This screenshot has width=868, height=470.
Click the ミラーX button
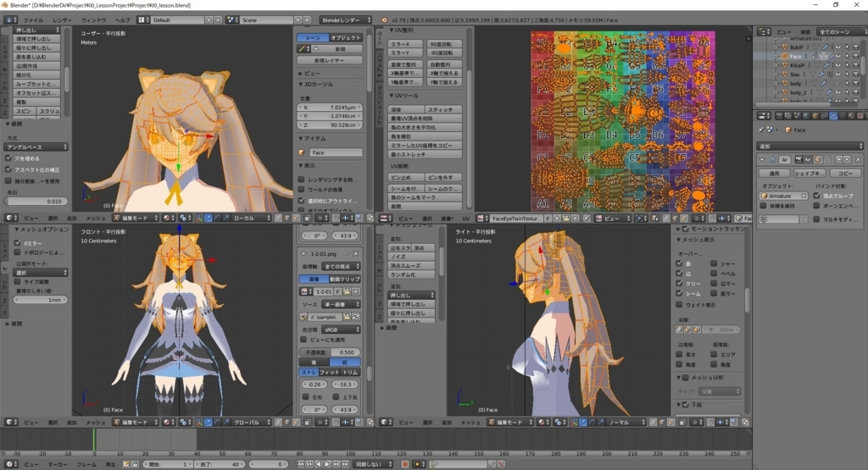click(406, 44)
